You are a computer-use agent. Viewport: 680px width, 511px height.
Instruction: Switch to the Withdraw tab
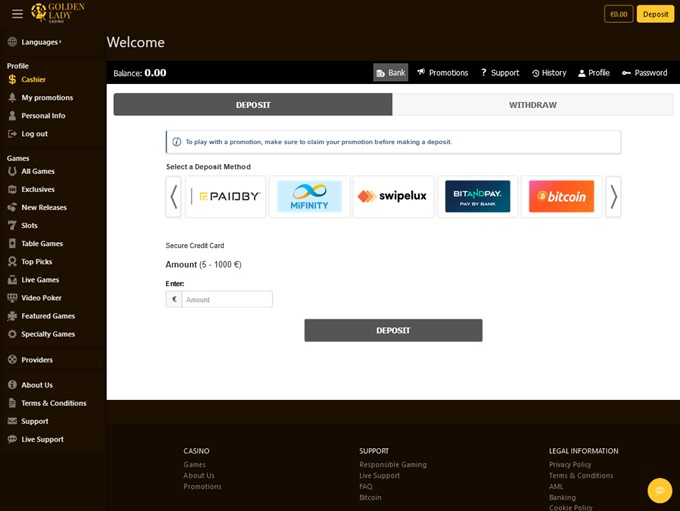pyautogui.click(x=532, y=105)
